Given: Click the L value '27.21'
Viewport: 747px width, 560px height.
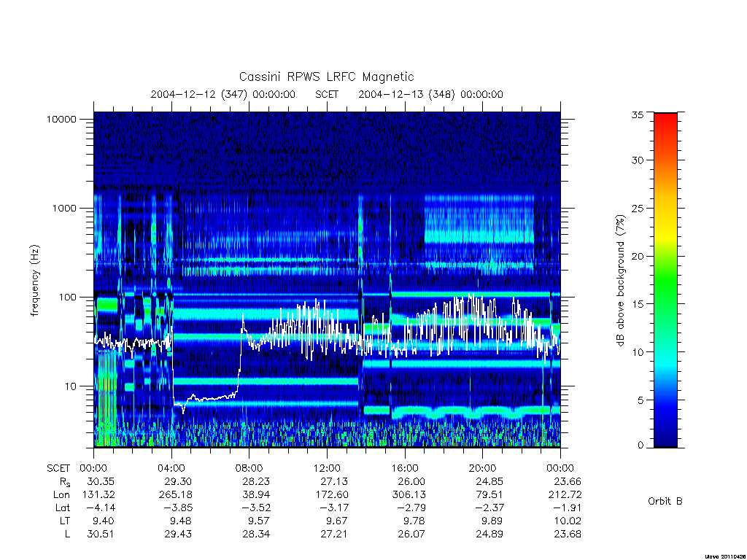Looking at the screenshot, I should click(334, 534).
